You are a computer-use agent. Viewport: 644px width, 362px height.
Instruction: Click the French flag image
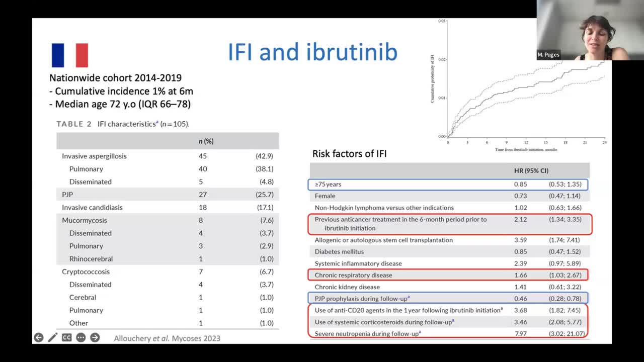tap(70, 55)
